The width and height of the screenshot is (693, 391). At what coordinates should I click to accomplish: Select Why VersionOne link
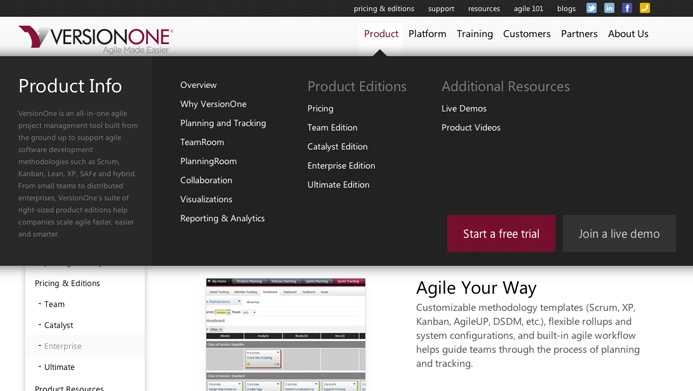213,104
